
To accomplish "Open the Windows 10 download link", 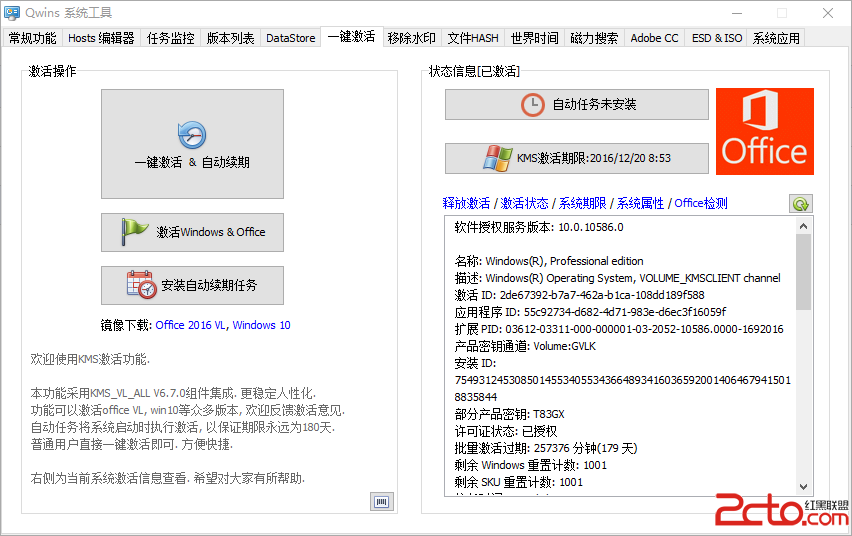I will click(x=261, y=325).
